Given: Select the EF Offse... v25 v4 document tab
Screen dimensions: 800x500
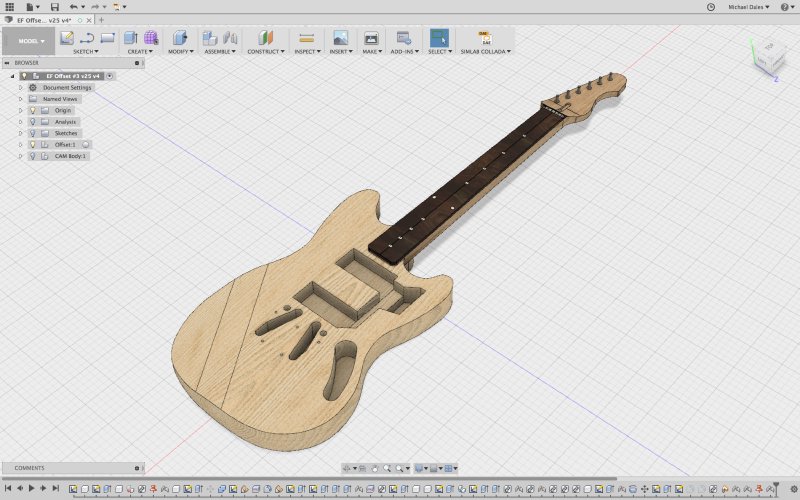Looking at the screenshot, I should [43, 20].
